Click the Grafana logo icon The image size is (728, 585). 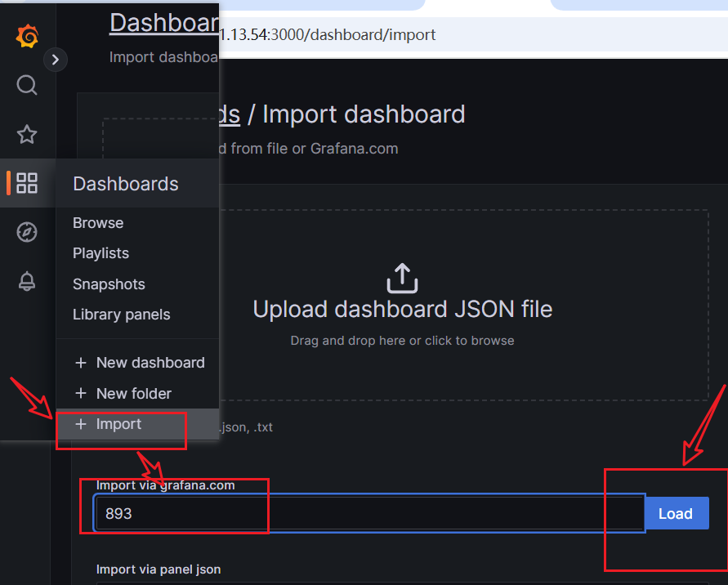click(27, 36)
